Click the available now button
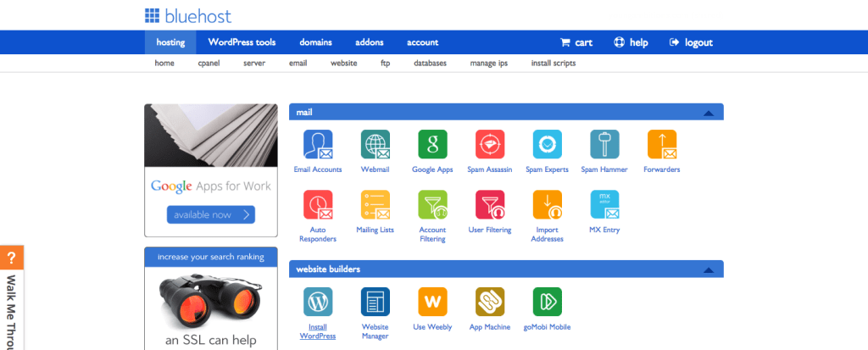868x350 pixels. [x=211, y=215]
